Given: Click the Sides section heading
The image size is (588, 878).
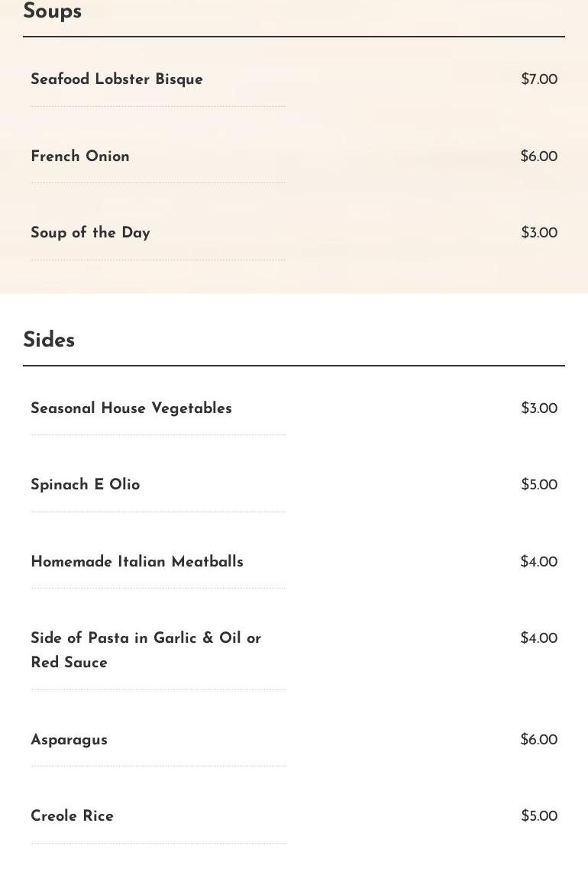Looking at the screenshot, I should (49, 341).
